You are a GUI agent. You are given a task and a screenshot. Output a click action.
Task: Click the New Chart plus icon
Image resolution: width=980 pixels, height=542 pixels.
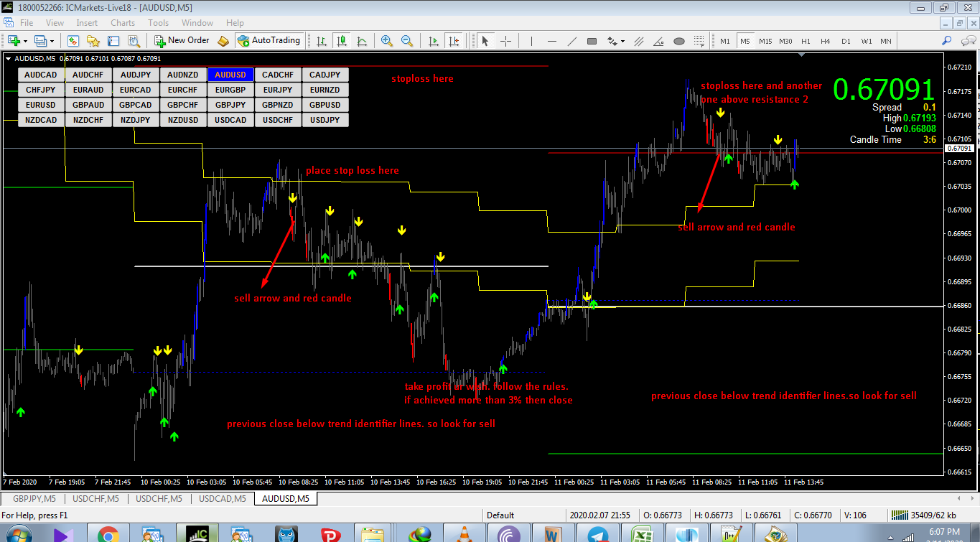pos(14,41)
